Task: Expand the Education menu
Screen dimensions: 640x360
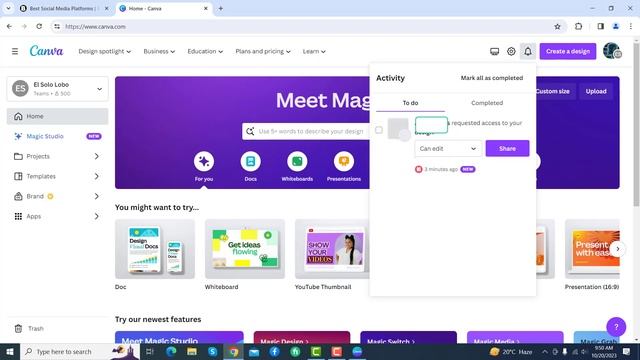Action: [205, 51]
